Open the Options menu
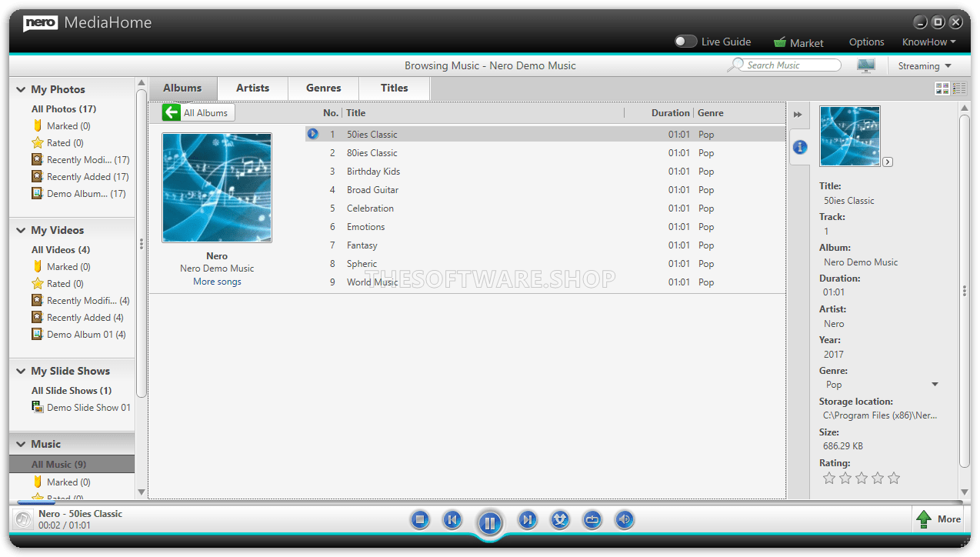Image resolution: width=980 pixels, height=557 pixels. [867, 42]
